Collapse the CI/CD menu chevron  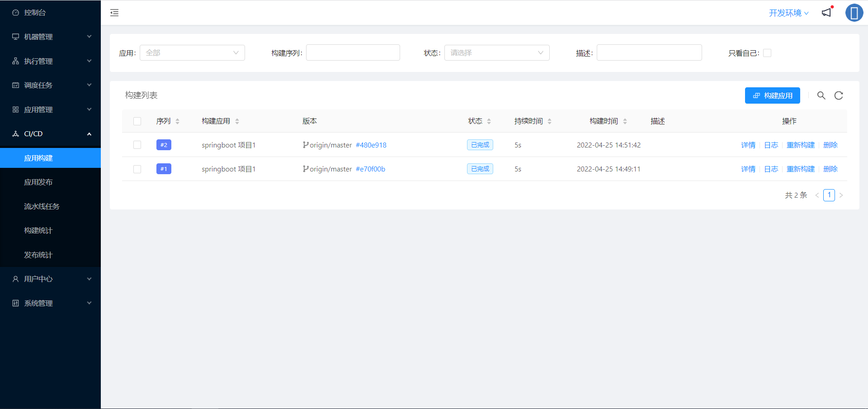tap(89, 134)
